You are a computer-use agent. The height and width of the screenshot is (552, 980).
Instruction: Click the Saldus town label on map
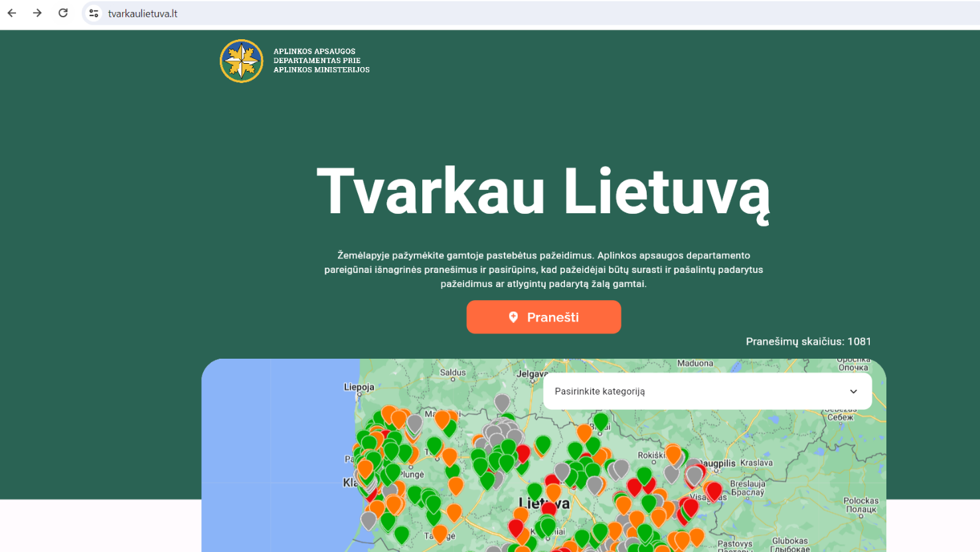point(453,373)
